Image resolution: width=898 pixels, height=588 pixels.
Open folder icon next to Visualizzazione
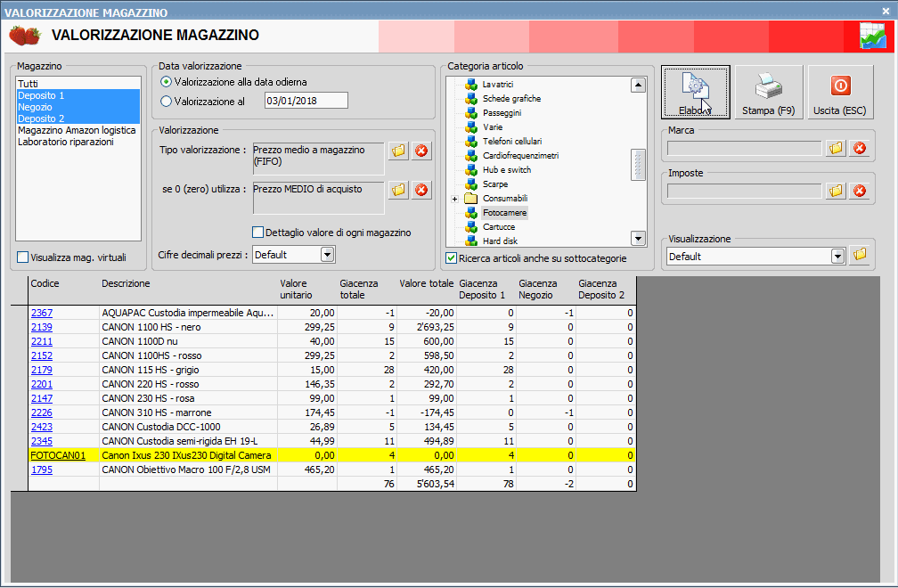pos(860,255)
